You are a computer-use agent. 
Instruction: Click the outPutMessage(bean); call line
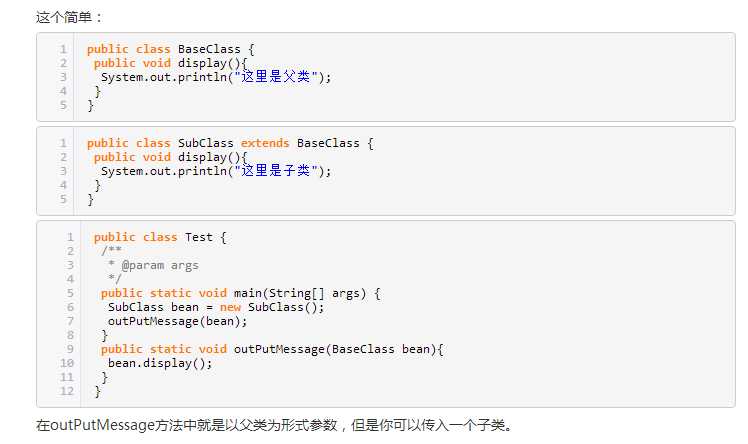point(177,321)
